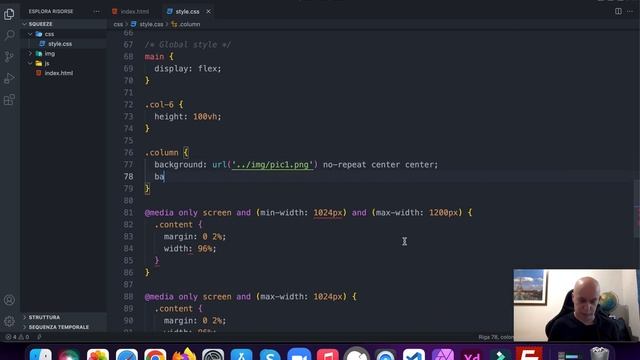Image resolution: width=640 pixels, height=360 pixels.
Task: Toggle the js folder chevron
Action: 30,63
